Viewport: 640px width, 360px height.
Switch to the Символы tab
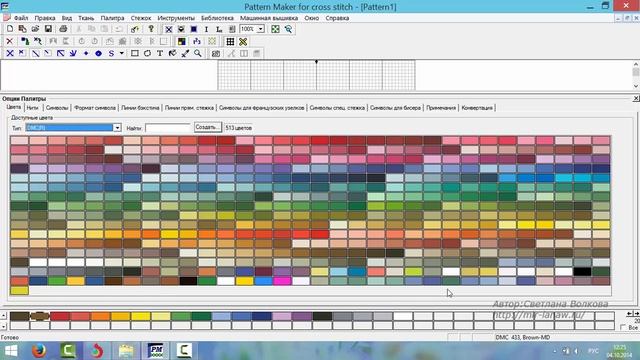tap(57, 108)
